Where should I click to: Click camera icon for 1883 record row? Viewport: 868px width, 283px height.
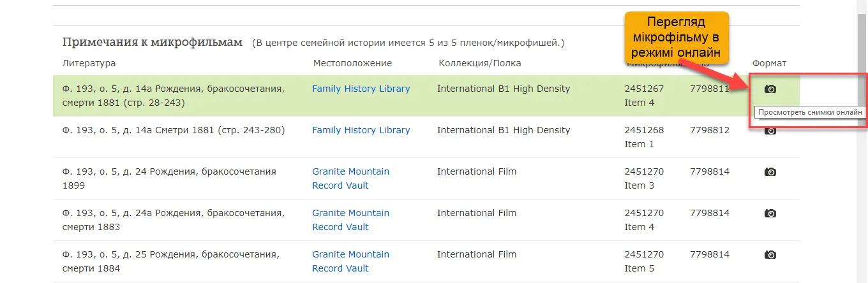tap(770, 214)
